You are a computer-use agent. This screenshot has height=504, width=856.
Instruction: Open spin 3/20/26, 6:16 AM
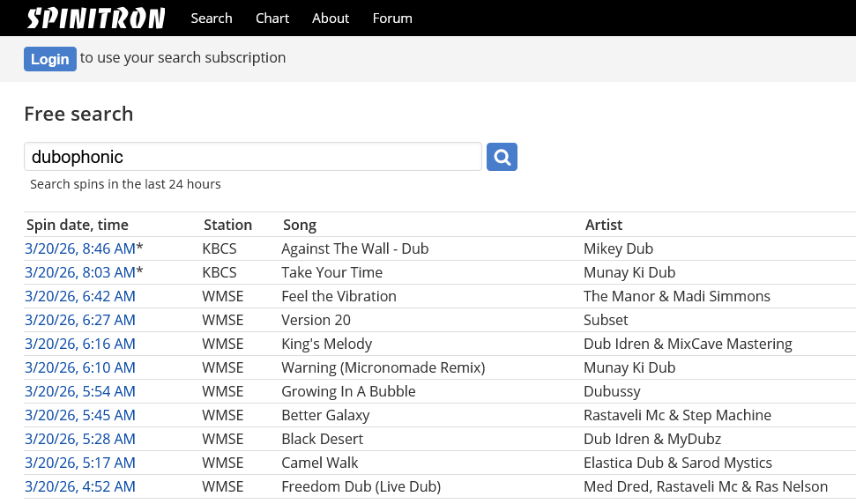[x=79, y=345]
